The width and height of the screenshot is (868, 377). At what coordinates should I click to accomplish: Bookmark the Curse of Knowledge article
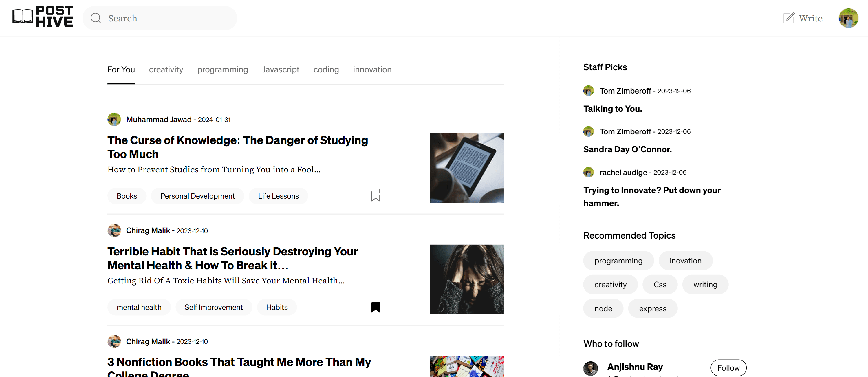point(376,195)
